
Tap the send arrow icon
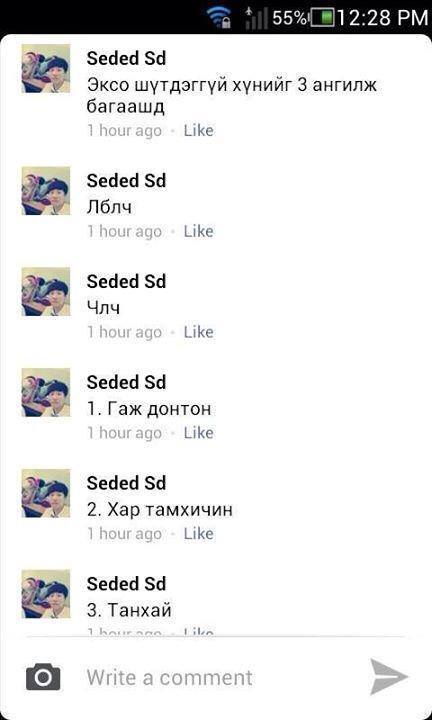click(x=388, y=676)
